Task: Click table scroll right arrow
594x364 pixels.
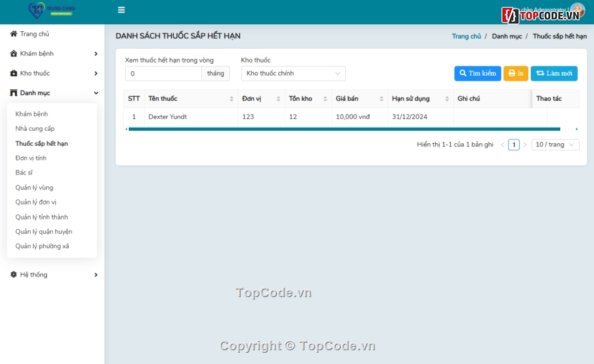Action: click(576, 129)
